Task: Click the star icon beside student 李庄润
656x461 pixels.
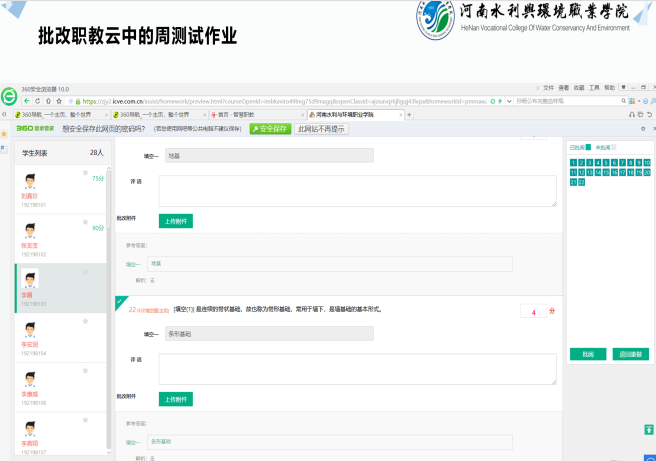Action: (x=86, y=321)
